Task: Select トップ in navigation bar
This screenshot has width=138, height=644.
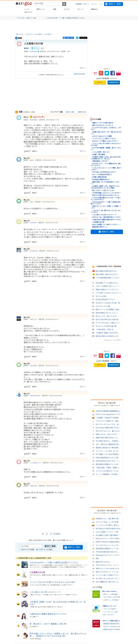Action: pyautogui.click(x=27, y=9)
